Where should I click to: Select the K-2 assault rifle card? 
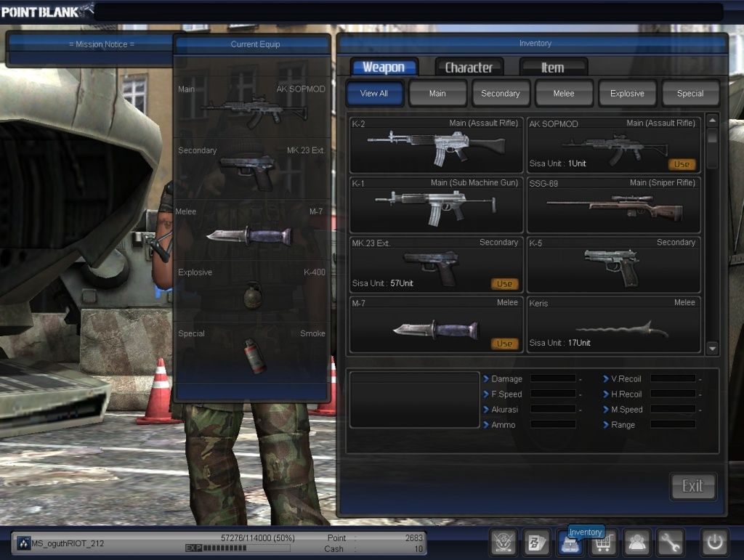coord(436,145)
